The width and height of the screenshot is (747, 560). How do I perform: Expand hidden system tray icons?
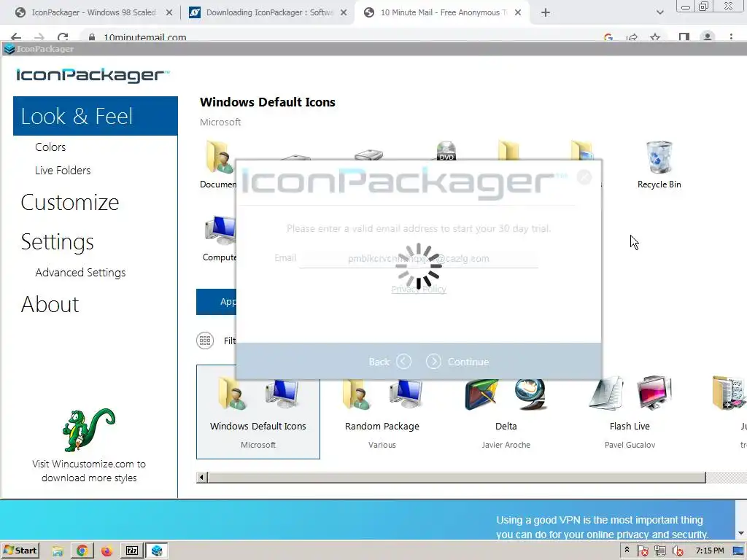pyautogui.click(x=627, y=550)
